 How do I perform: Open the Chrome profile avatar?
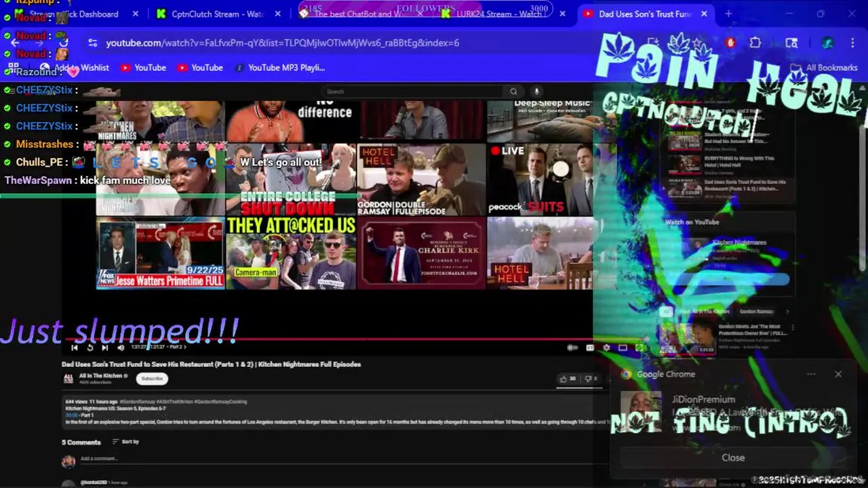[x=827, y=43]
